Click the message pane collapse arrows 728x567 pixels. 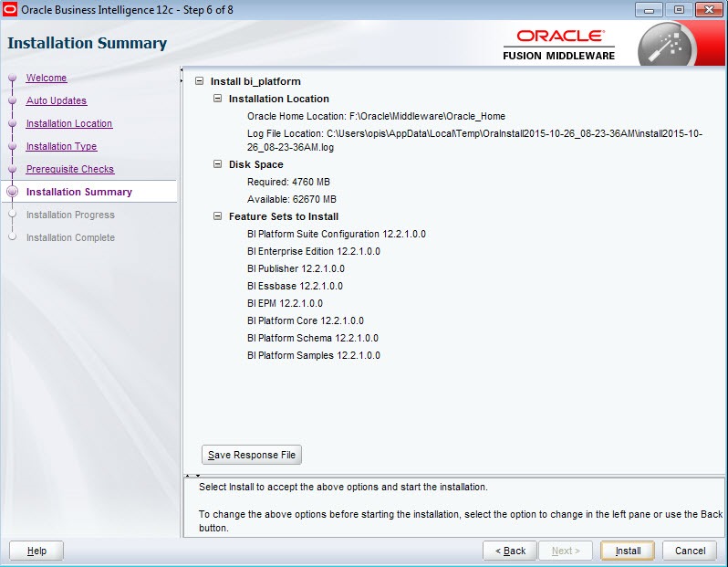(192, 476)
